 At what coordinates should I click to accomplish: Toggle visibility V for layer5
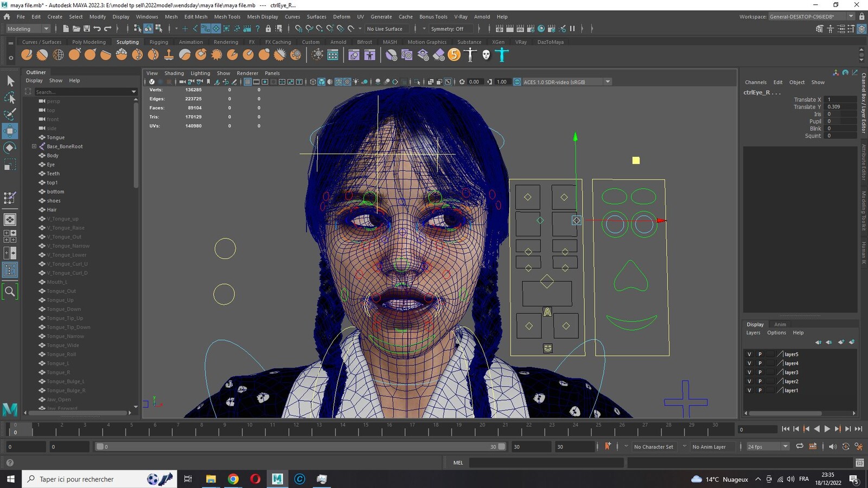pyautogui.click(x=749, y=354)
